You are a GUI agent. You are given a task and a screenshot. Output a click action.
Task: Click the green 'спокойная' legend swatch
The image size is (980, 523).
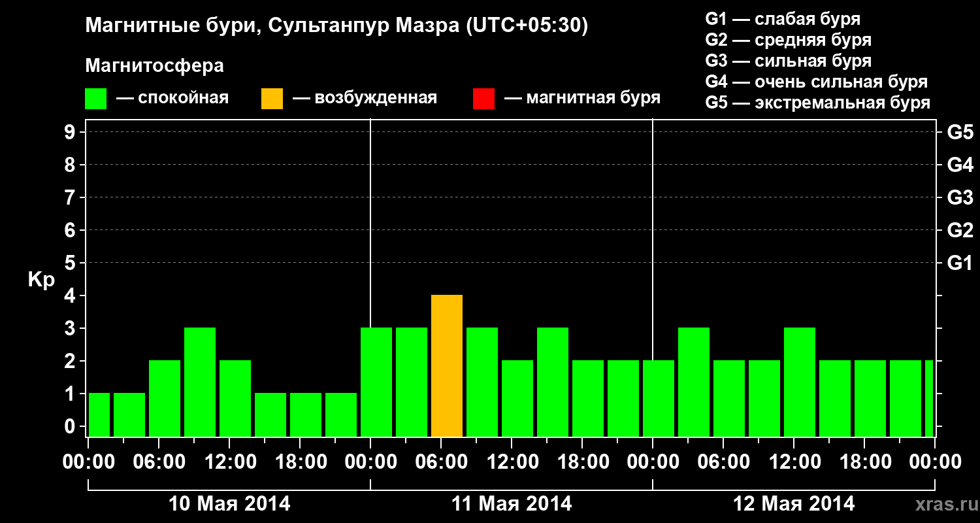[95, 99]
